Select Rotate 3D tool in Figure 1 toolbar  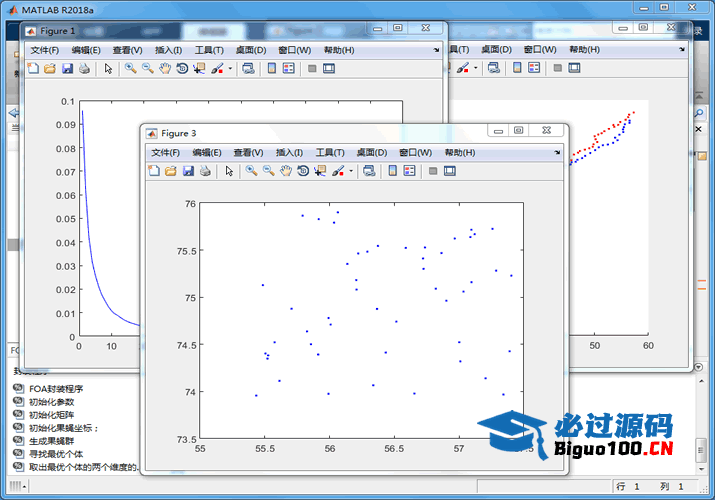[x=182, y=68]
